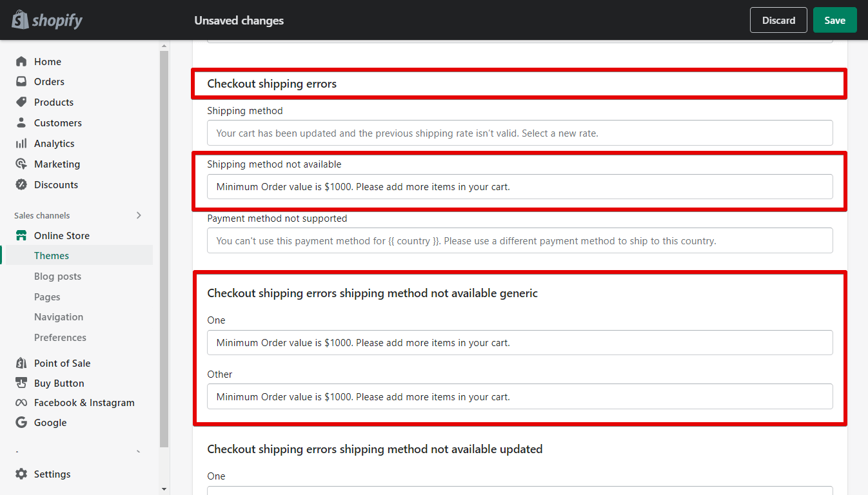Image resolution: width=868 pixels, height=495 pixels.
Task: Select the Products tag icon
Action: coord(22,102)
